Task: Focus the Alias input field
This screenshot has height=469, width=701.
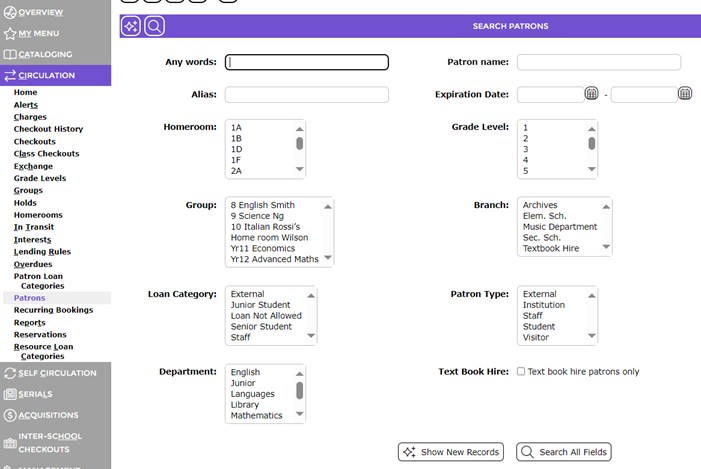Action: [307, 94]
